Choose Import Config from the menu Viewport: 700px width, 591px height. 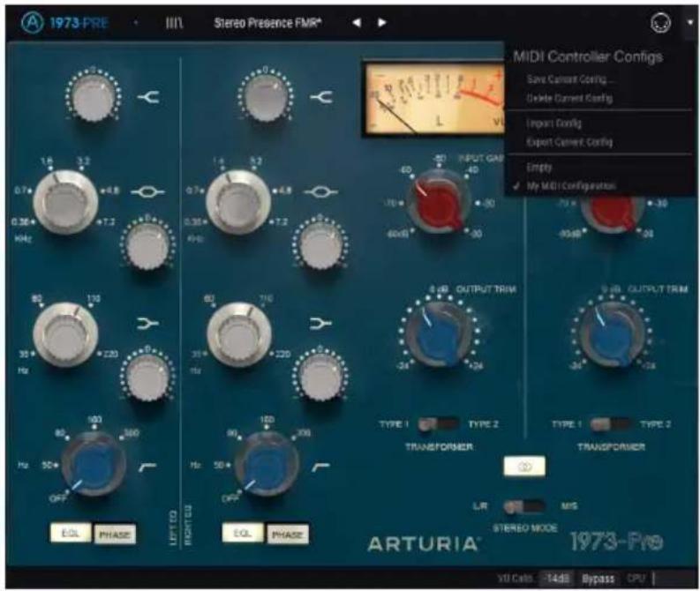click(x=553, y=123)
